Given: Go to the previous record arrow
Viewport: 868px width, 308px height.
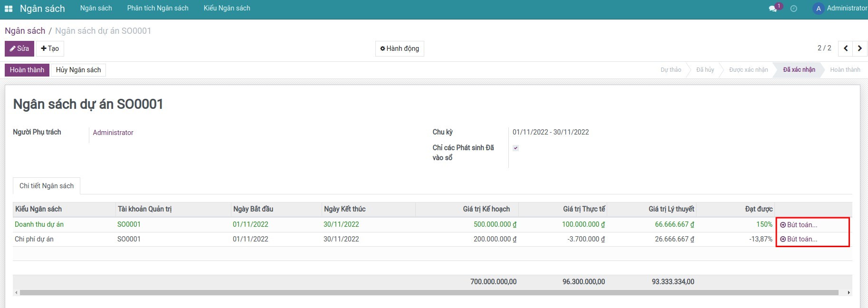Looking at the screenshot, I should coord(846,48).
